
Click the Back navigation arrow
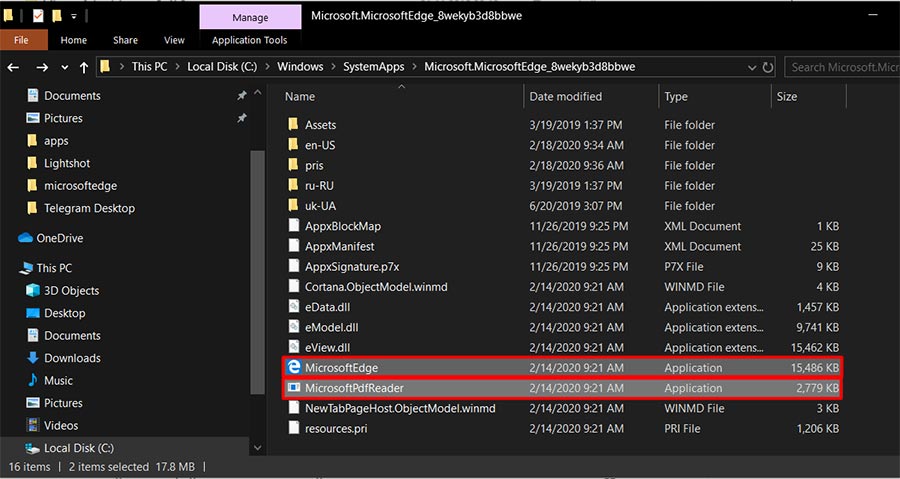pos(13,67)
